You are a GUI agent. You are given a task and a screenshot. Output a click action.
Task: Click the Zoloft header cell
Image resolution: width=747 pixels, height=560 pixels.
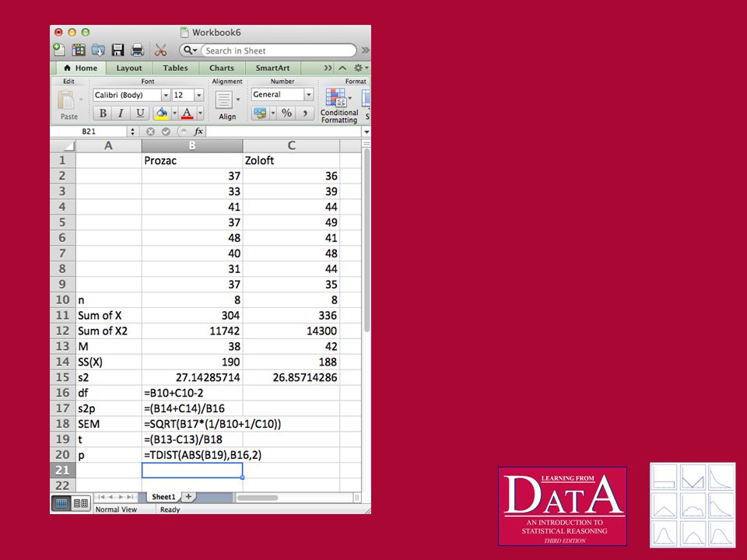[292, 160]
